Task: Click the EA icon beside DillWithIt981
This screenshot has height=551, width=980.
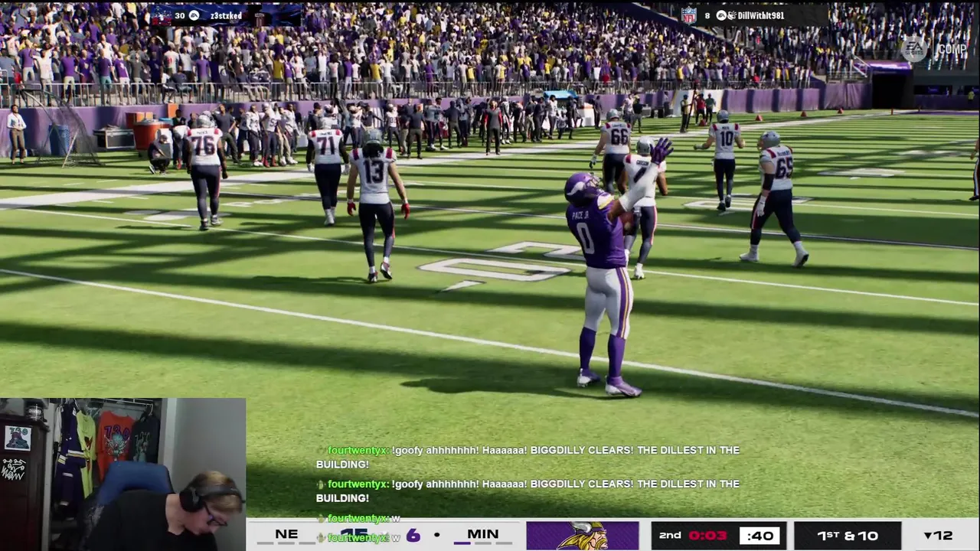Action: click(x=720, y=15)
